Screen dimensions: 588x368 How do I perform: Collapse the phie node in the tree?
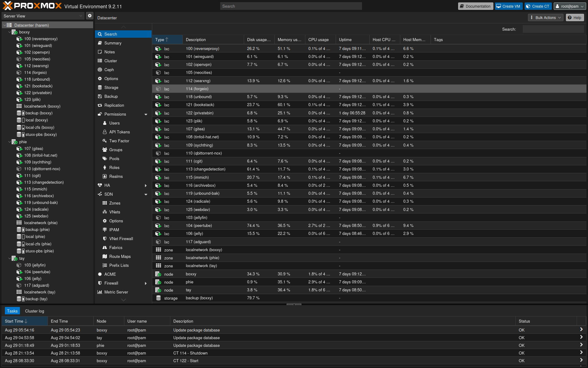pyautogui.click(x=9, y=142)
